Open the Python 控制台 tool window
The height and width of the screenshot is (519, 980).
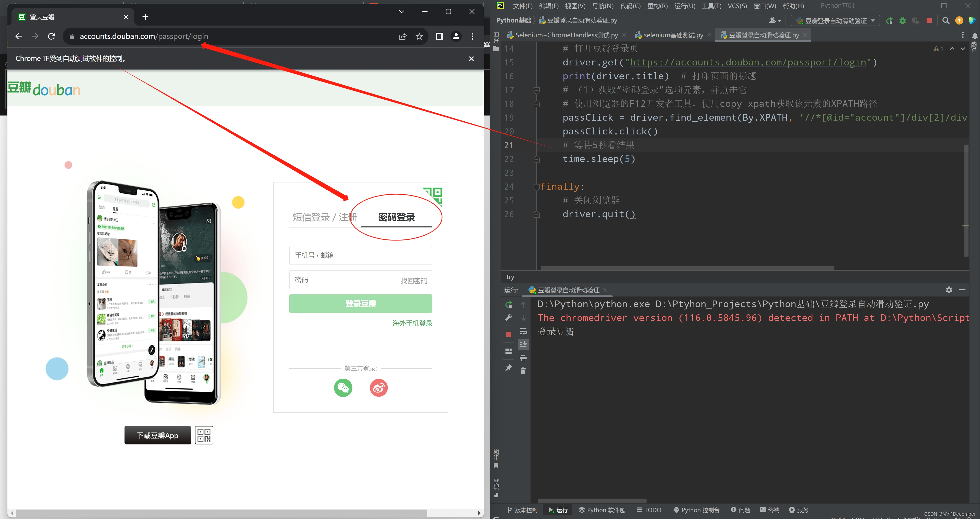coord(696,510)
